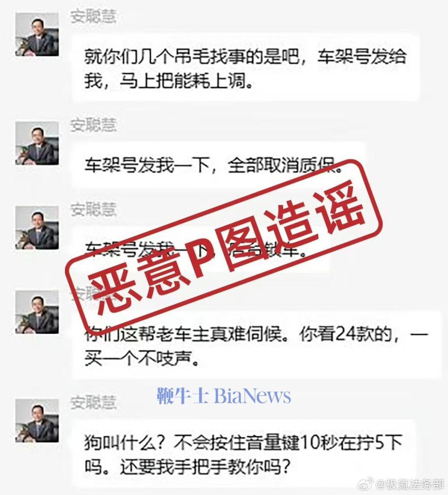
Task: Click 安聪慧 name above 狗叫什么 message
Action: (x=93, y=403)
